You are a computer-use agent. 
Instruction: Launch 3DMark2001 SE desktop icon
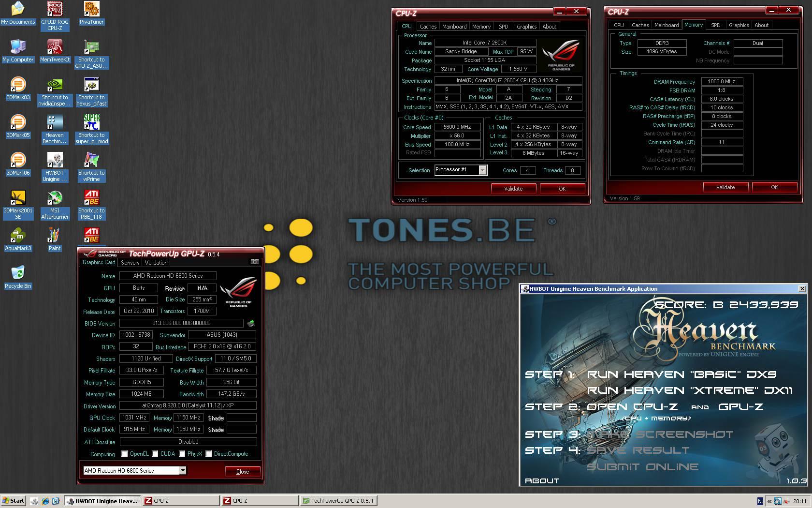point(18,205)
